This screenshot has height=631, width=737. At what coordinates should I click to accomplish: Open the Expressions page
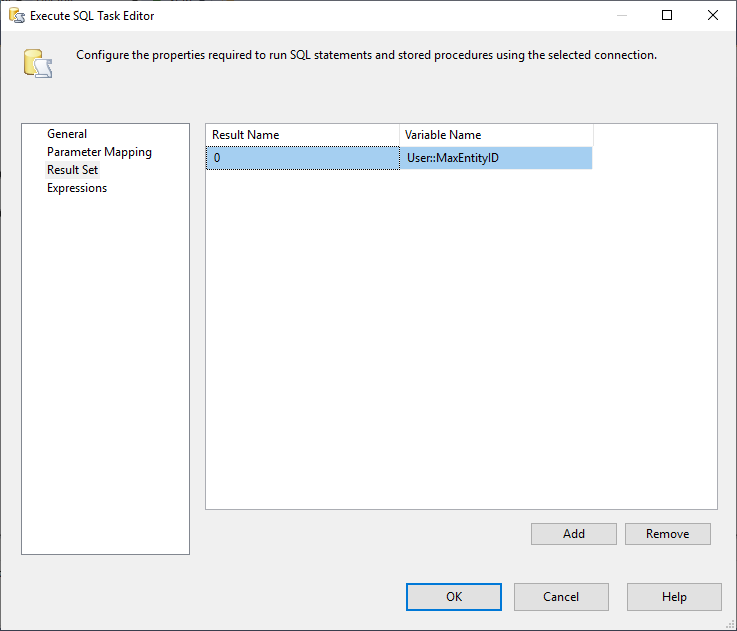click(77, 188)
